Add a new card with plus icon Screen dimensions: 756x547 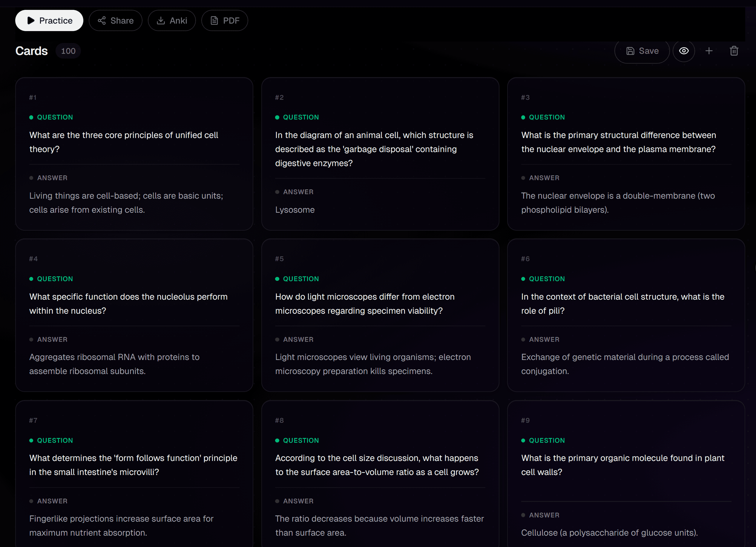pos(709,51)
